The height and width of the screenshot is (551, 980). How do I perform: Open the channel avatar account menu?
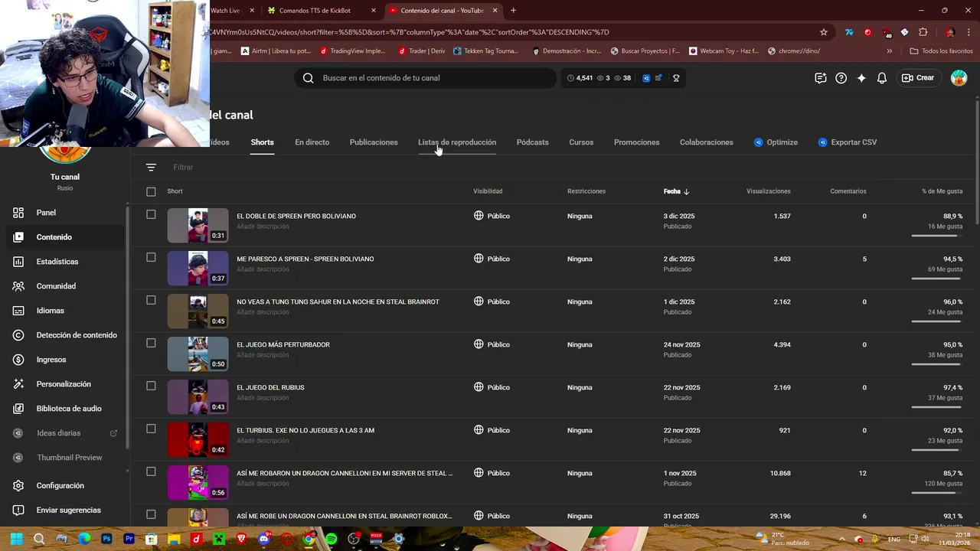(959, 78)
